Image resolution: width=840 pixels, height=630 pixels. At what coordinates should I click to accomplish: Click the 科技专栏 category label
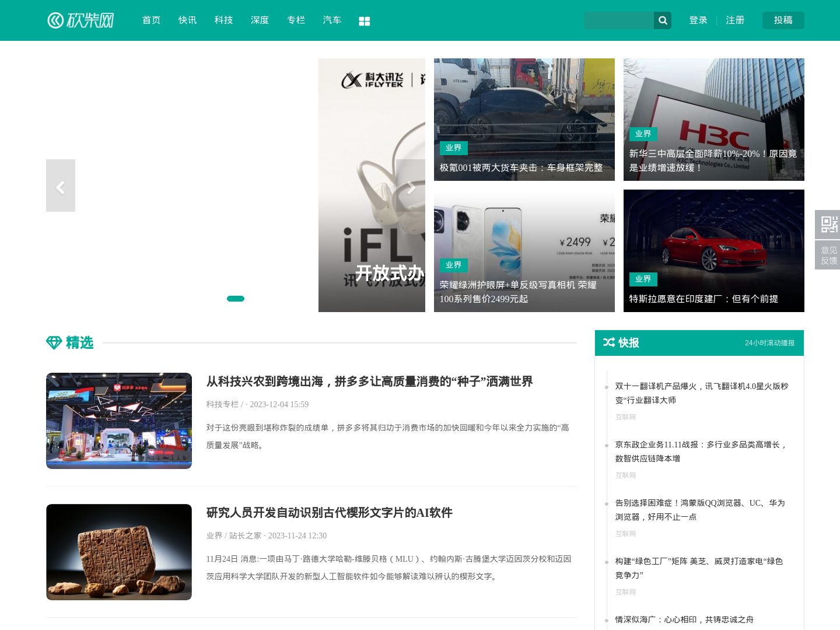tap(222, 404)
